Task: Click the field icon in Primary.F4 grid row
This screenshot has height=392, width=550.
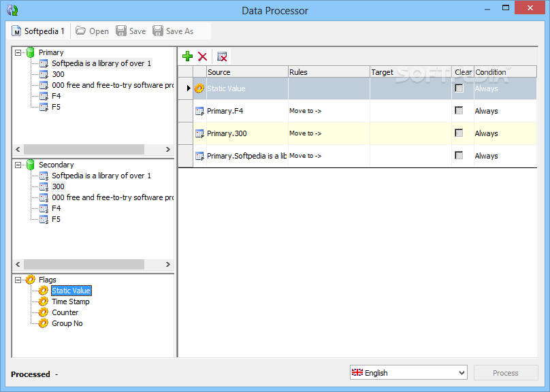Action: 199,112
